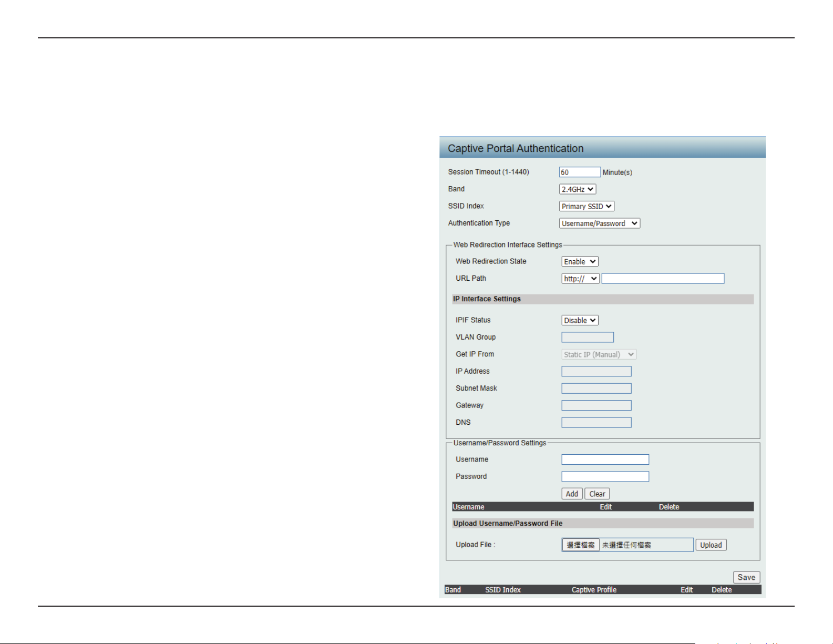Click the Session Timeout minutes field
The image size is (833, 644).
click(580, 172)
